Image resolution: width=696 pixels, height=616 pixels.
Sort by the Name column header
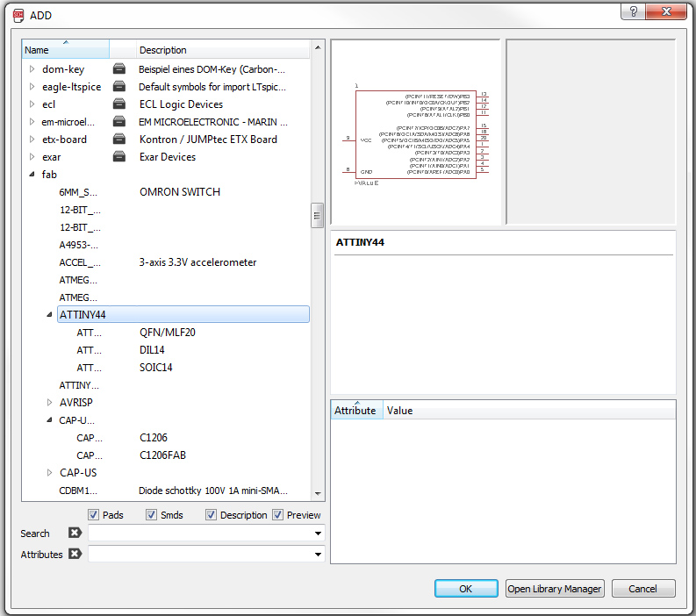point(65,49)
